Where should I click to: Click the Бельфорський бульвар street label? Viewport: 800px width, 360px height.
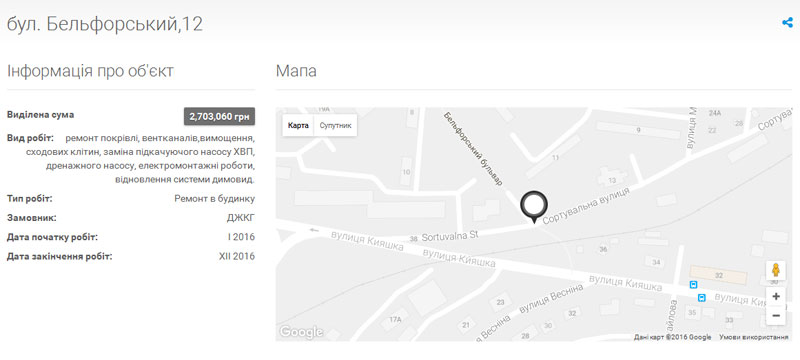(x=473, y=148)
